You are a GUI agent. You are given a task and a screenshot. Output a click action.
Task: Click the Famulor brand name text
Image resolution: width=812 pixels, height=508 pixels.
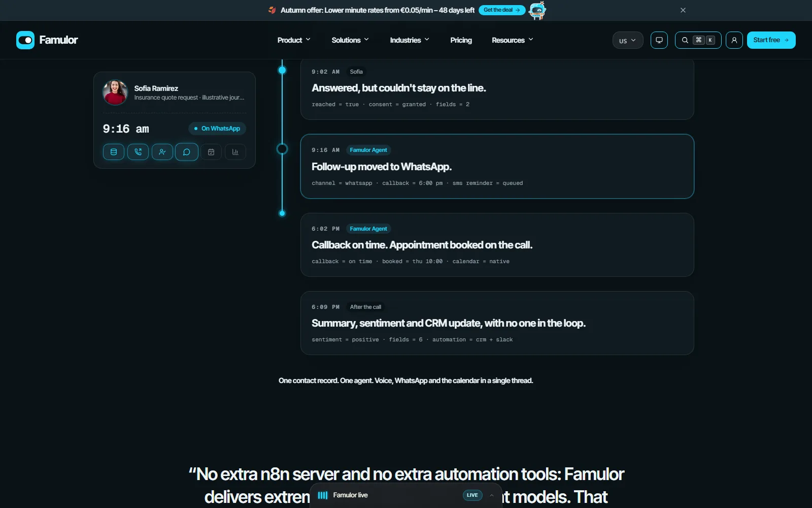tap(58, 40)
